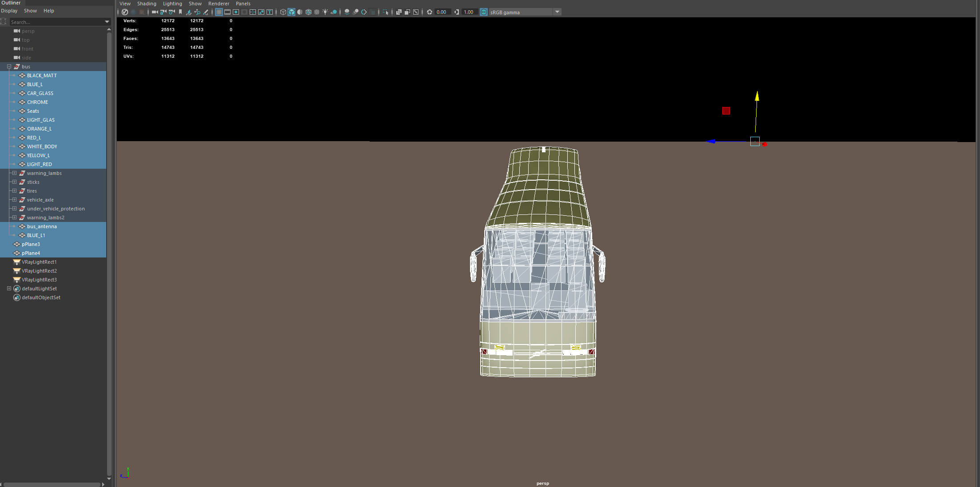Click the wireframe cube icon

click(283, 12)
